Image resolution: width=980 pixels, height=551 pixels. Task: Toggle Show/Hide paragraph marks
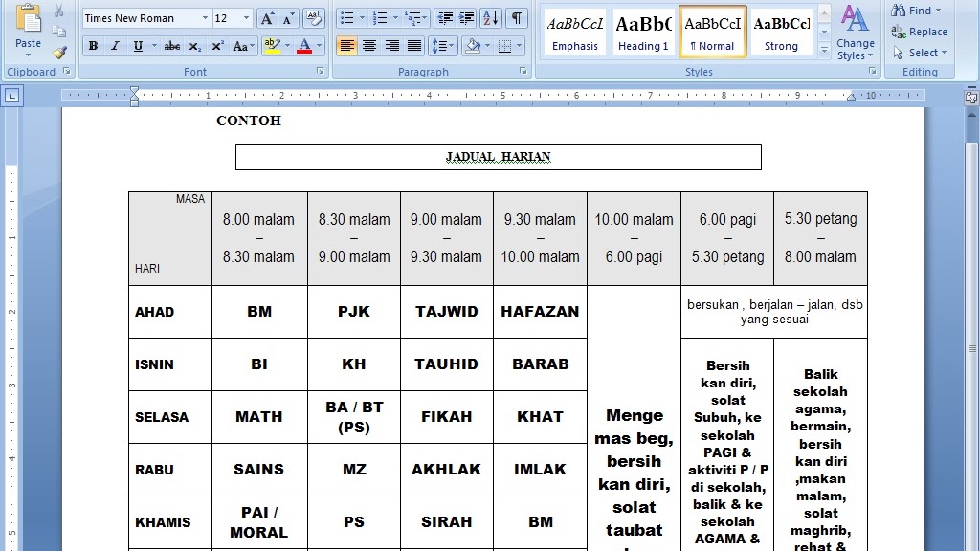click(x=517, y=18)
